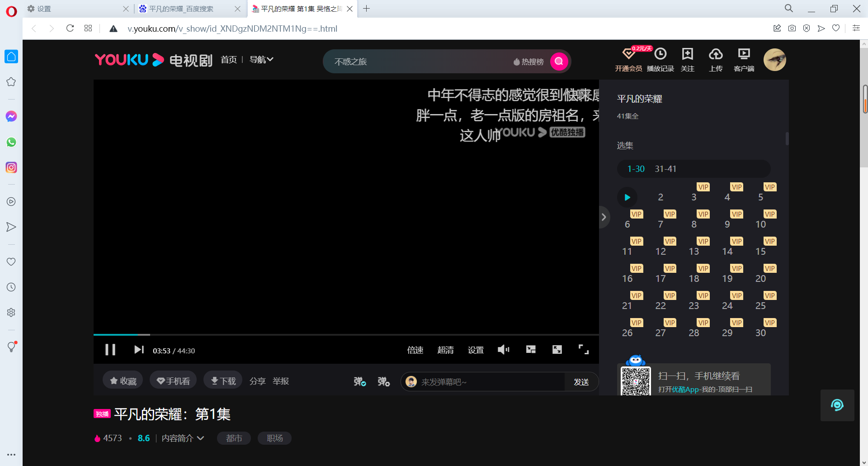Viewport: 868px width, 466px height.
Task: Click the pink search button
Action: 559,62
